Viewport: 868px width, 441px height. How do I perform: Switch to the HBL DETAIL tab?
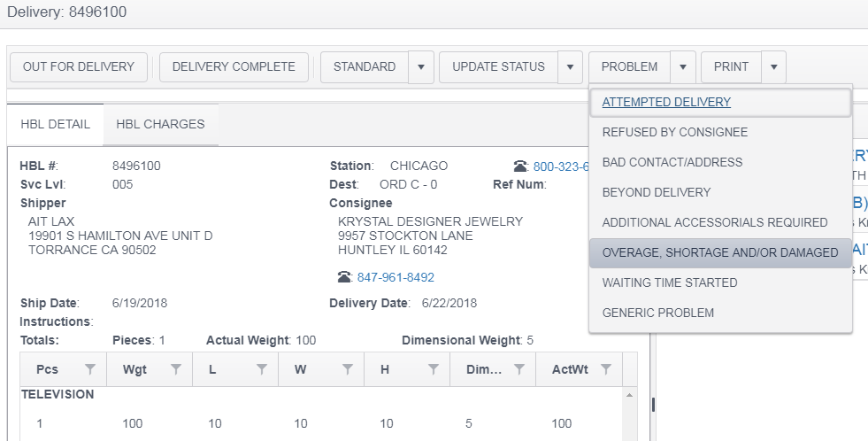tap(56, 124)
